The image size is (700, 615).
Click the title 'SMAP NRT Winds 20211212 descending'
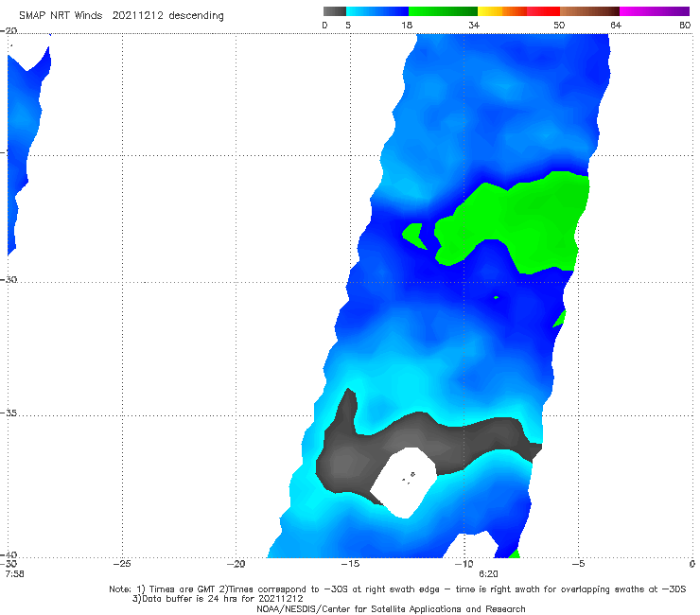click(121, 16)
